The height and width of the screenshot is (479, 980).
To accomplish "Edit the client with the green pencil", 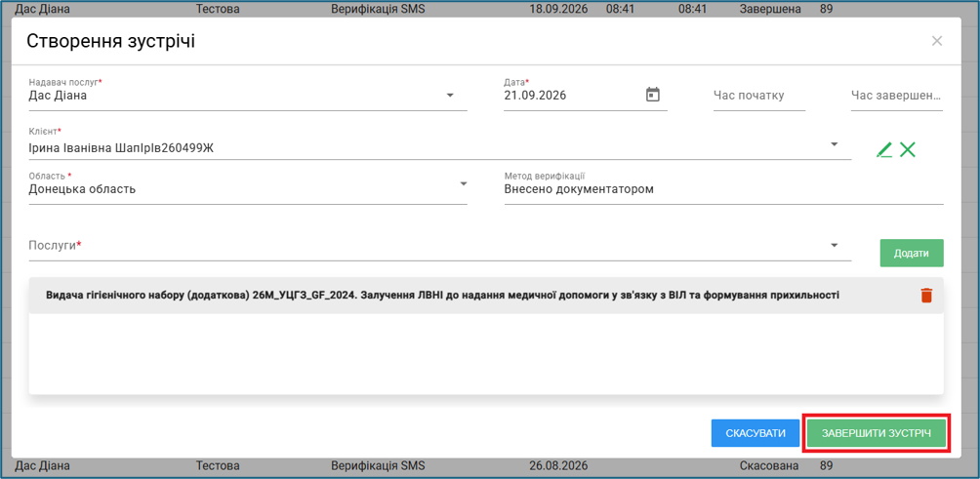I will coord(883,149).
